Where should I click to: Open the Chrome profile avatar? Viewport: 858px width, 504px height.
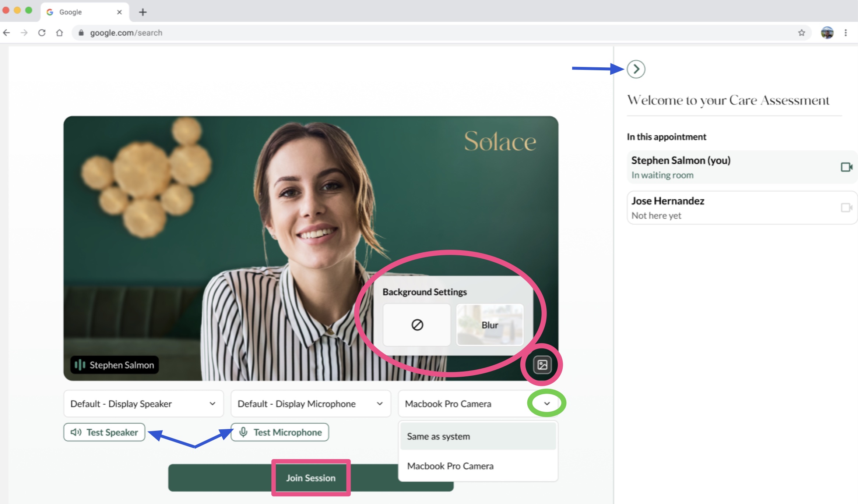(827, 33)
